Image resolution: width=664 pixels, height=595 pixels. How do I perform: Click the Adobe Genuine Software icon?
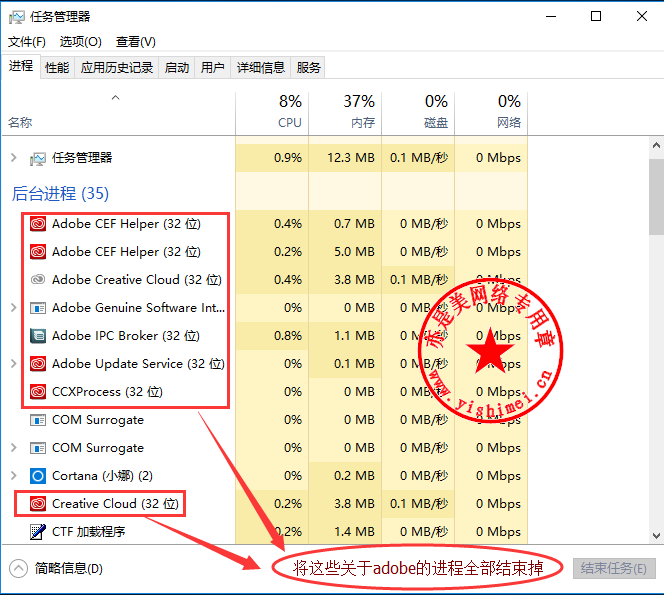38,308
